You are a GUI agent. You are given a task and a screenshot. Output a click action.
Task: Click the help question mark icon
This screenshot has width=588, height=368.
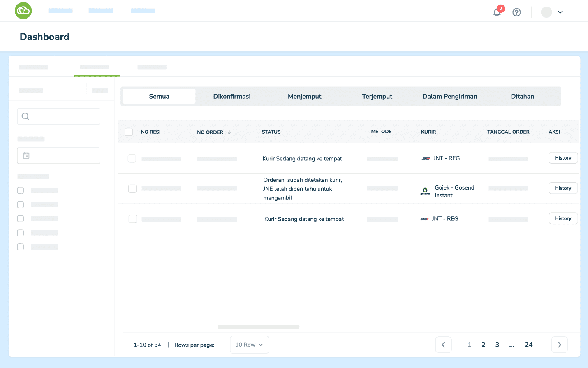pos(516,12)
